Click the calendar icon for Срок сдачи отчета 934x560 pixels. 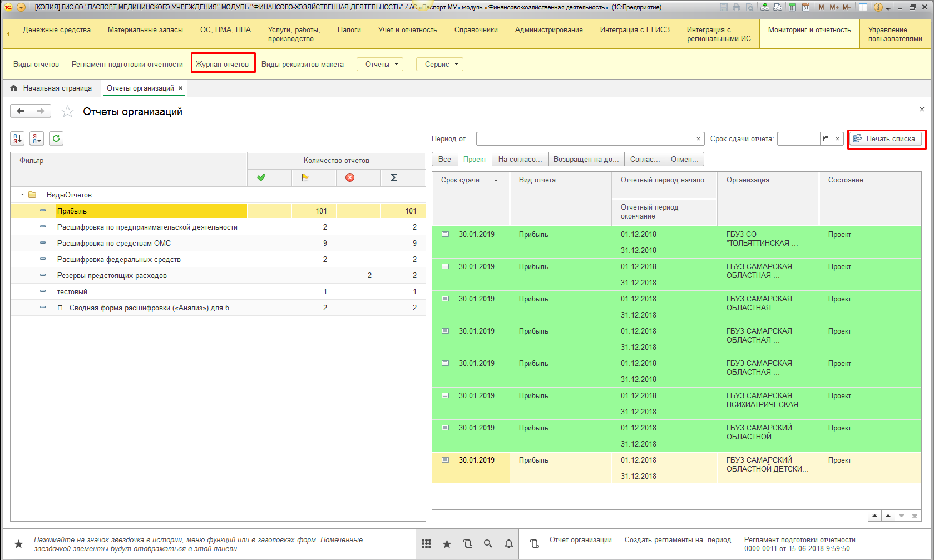826,139
